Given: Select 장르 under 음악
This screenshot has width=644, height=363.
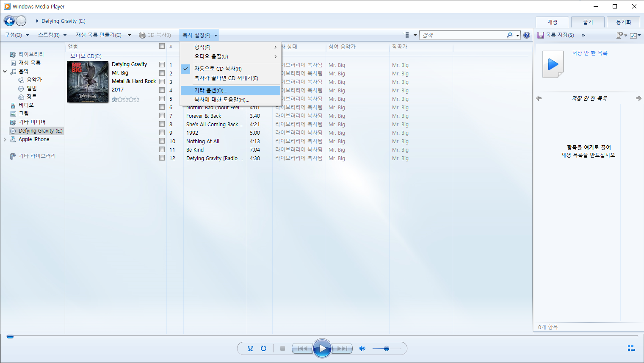Looking at the screenshot, I should point(31,97).
